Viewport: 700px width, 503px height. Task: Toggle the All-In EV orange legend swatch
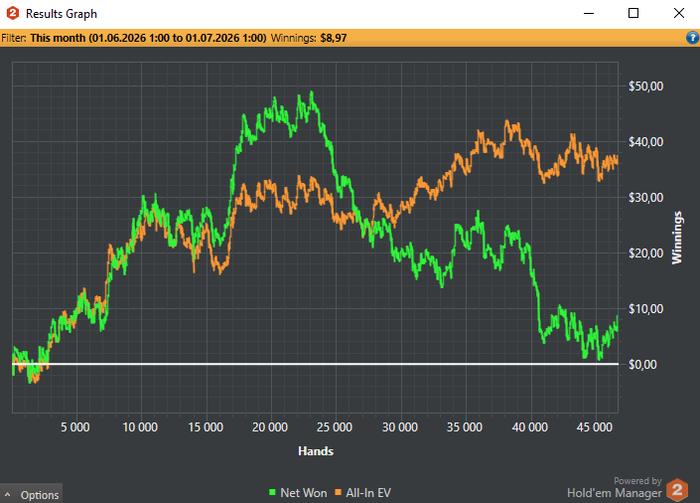click(x=338, y=492)
